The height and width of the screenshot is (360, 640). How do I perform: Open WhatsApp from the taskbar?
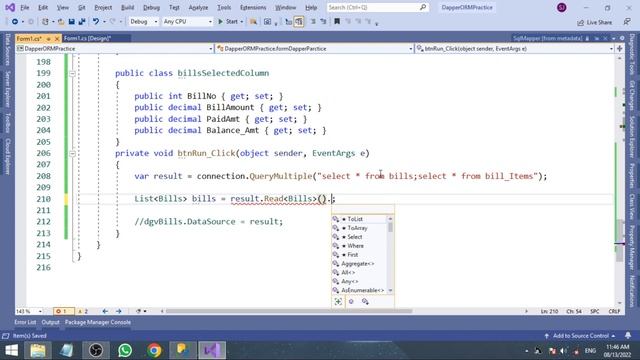[125, 350]
